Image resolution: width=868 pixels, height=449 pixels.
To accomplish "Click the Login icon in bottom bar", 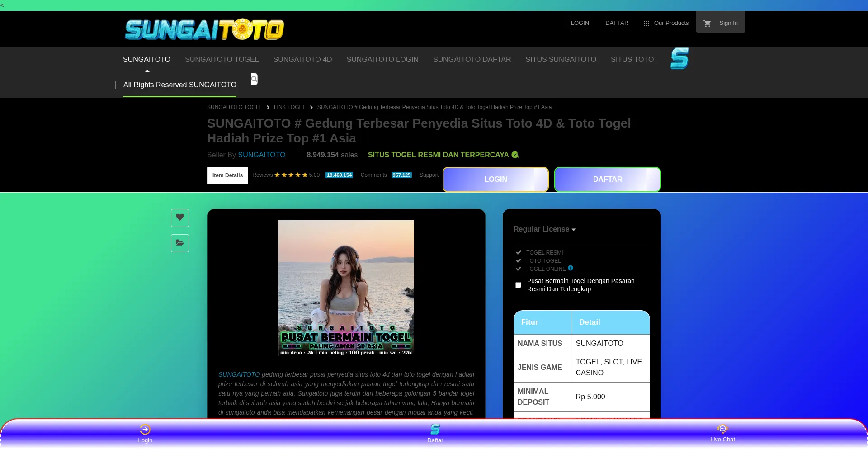I will (145, 430).
